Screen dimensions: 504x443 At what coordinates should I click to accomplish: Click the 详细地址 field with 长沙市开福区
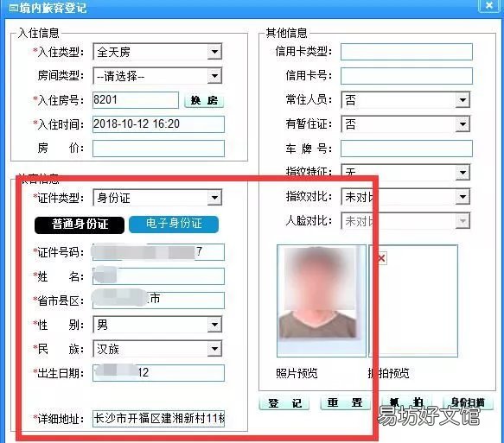[x=158, y=419]
